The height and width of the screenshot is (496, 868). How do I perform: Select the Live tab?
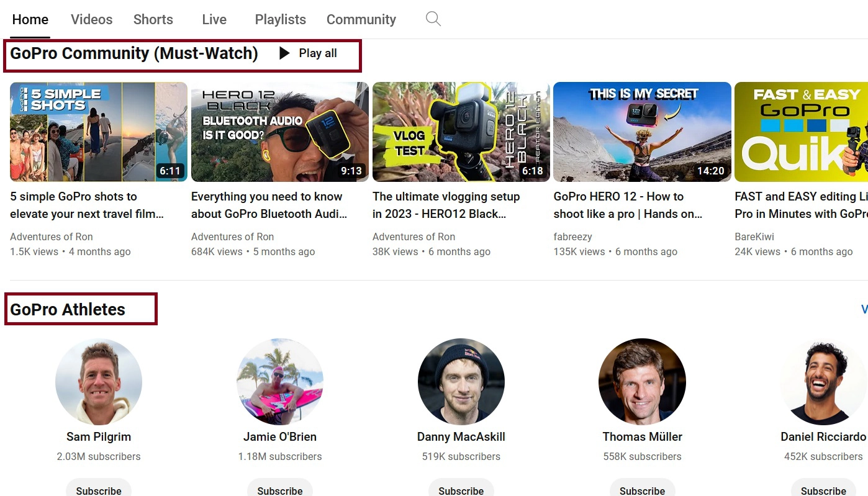214,19
